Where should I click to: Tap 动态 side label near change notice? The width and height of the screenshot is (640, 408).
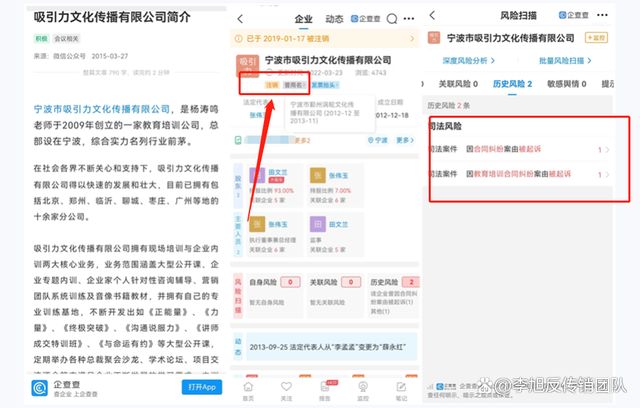pos(238,347)
